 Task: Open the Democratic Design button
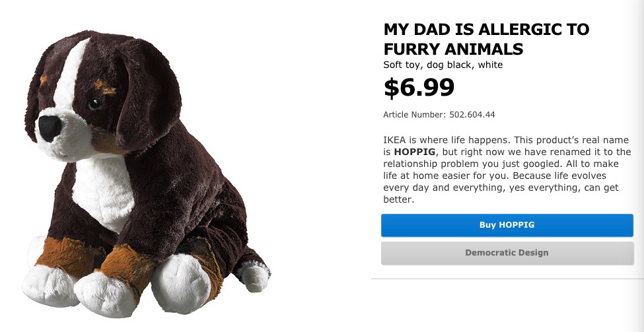507,253
